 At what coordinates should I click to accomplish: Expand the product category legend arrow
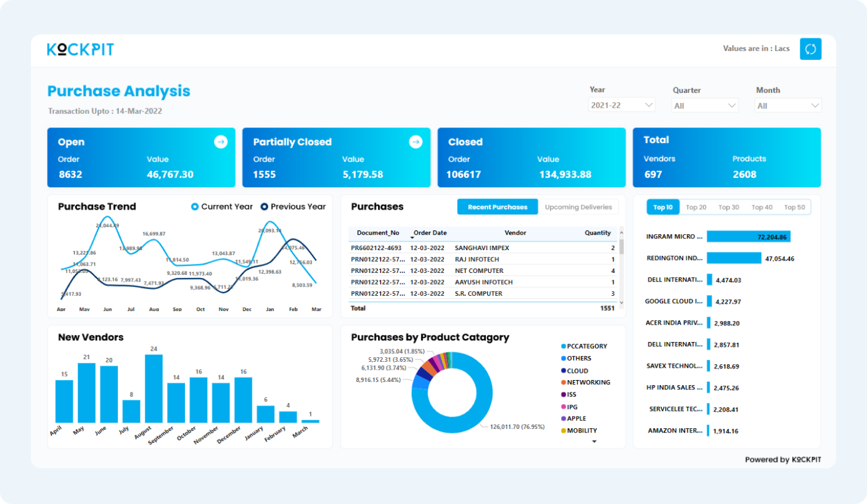pyautogui.click(x=594, y=441)
